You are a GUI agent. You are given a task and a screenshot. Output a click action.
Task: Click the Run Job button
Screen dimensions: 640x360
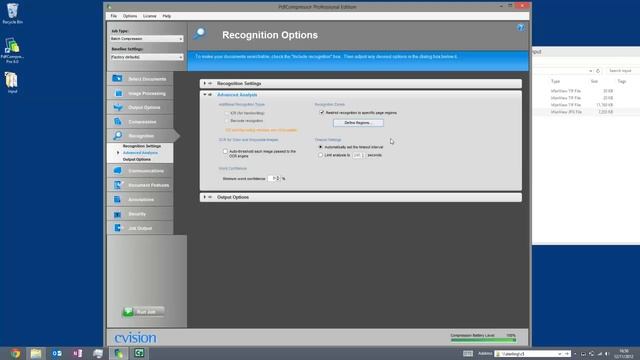[143, 312]
